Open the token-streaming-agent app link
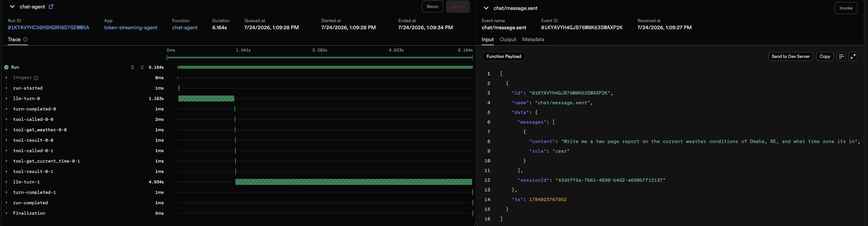 [131, 28]
